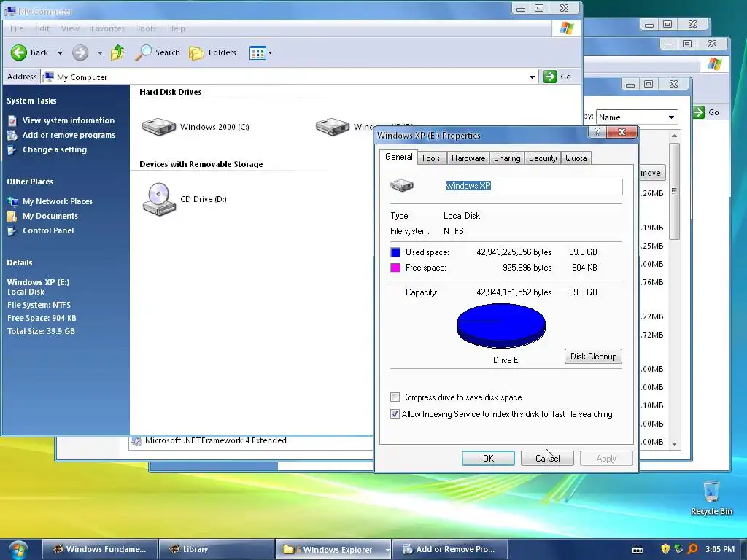Open the File menu
Image resolution: width=747 pixels, height=560 pixels.
pos(17,28)
